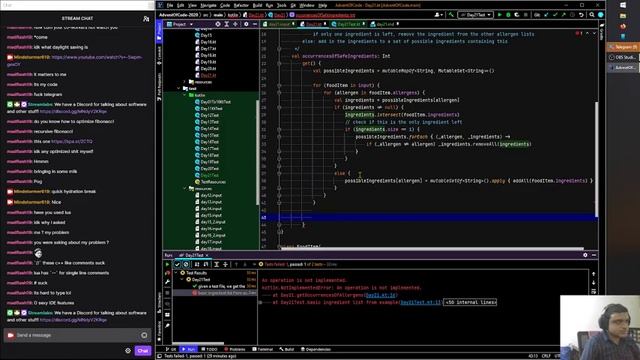Screen dimensions: 640x360
Task: Click Windows Start button
Action: 623,5
